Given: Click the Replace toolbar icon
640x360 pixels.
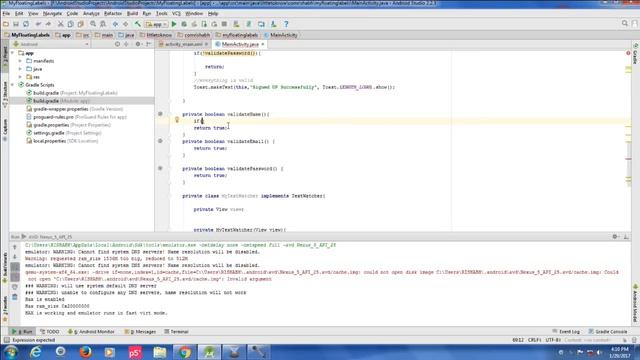Looking at the screenshot, I should click(x=103, y=24).
